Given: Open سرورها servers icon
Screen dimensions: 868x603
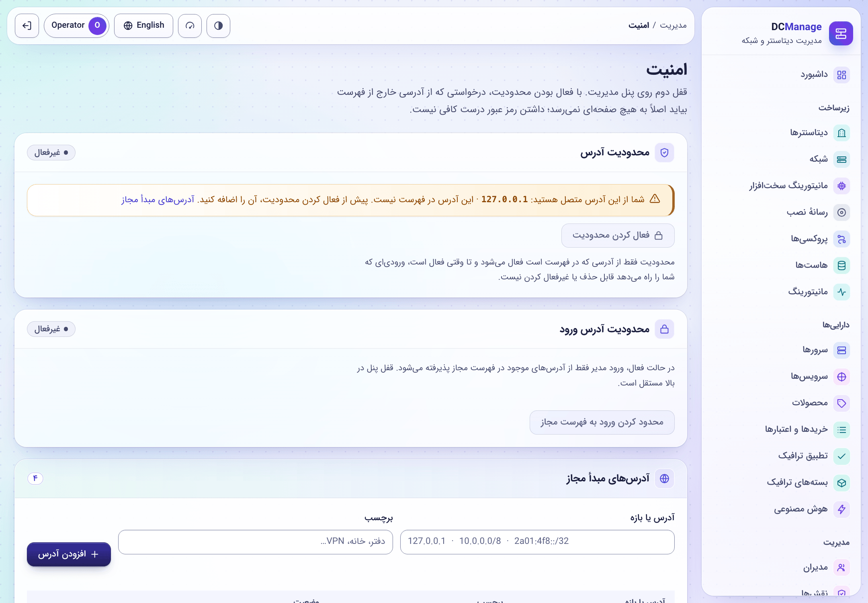Looking at the screenshot, I should click(841, 350).
